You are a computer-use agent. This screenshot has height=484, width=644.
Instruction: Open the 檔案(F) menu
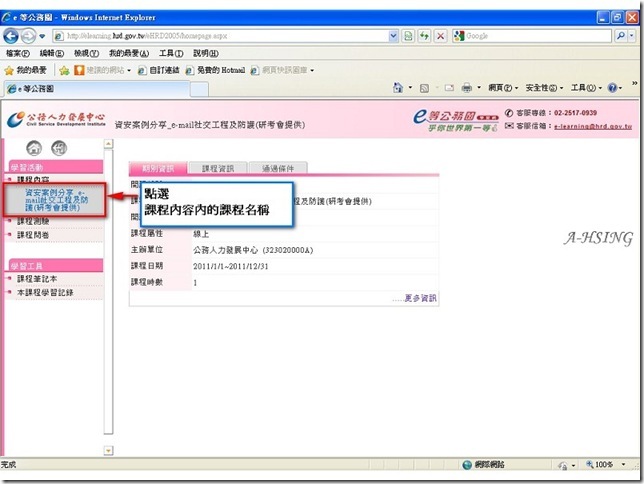tap(18, 53)
